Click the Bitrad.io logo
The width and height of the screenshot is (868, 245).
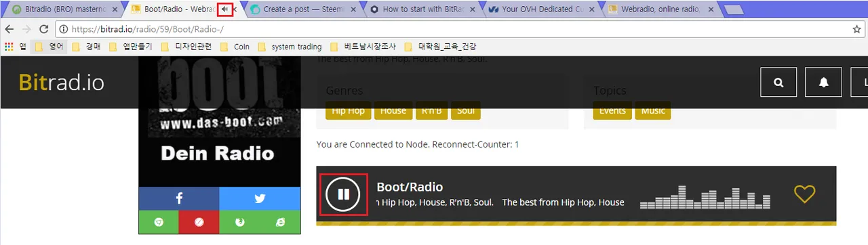[x=61, y=82]
